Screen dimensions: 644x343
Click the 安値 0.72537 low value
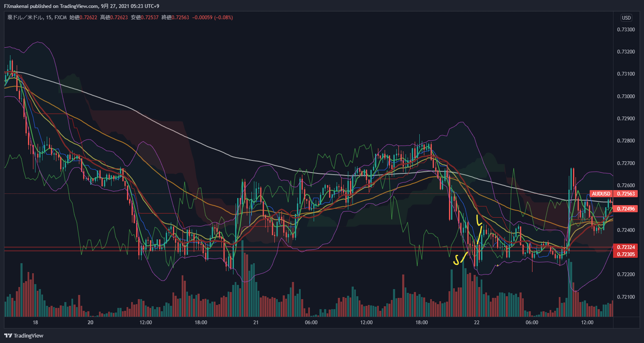(x=145, y=18)
